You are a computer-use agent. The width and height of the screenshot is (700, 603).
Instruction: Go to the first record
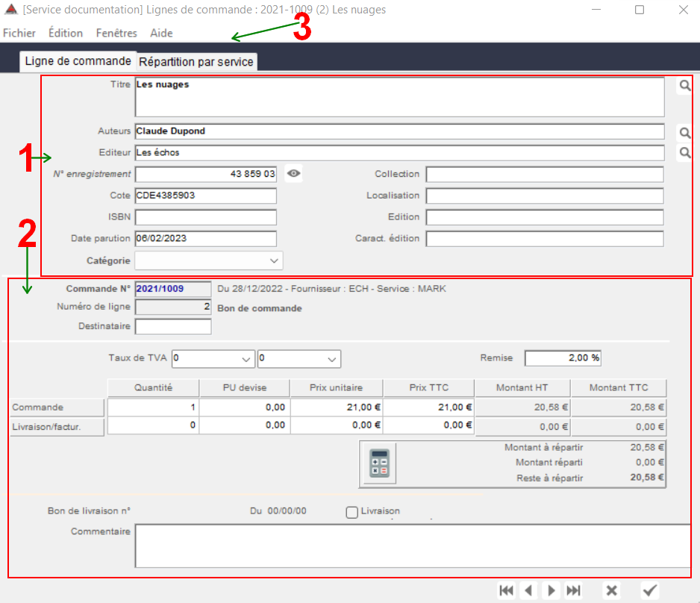tap(506, 590)
